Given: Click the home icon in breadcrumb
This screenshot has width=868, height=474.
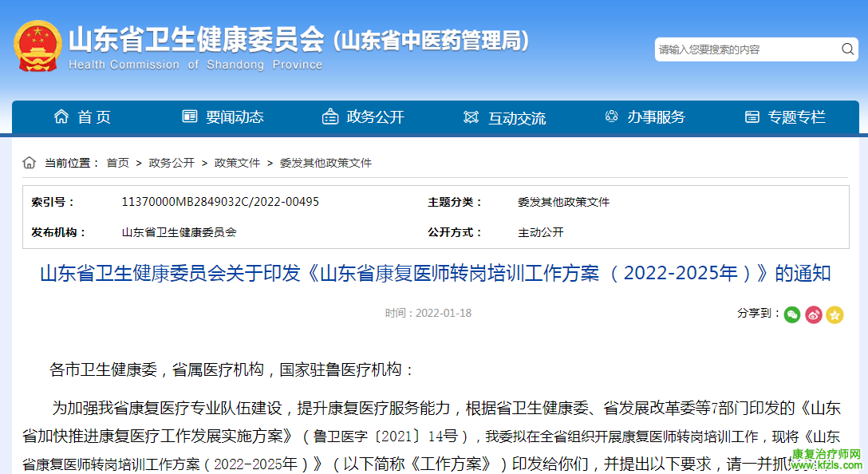Looking at the screenshot, I should pyautogui.click(x=30, y=163).
